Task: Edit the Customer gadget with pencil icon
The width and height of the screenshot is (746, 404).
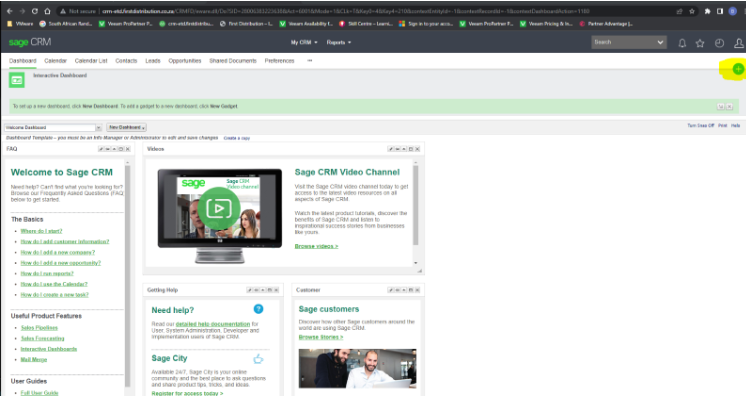Action: (391, 290)
